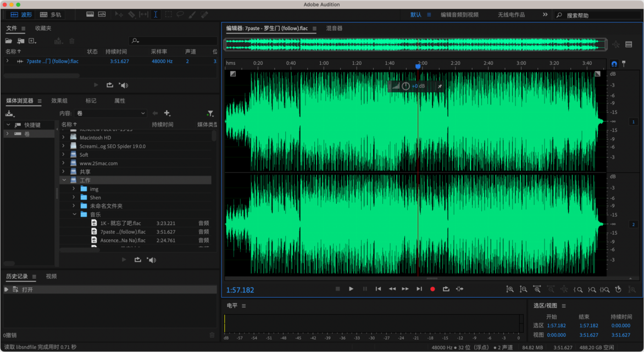Image resolution: width=644 pixels, height=352 pixels.
Task: Expand 7paste flac file in Files panel
Action: coord(7,61)
